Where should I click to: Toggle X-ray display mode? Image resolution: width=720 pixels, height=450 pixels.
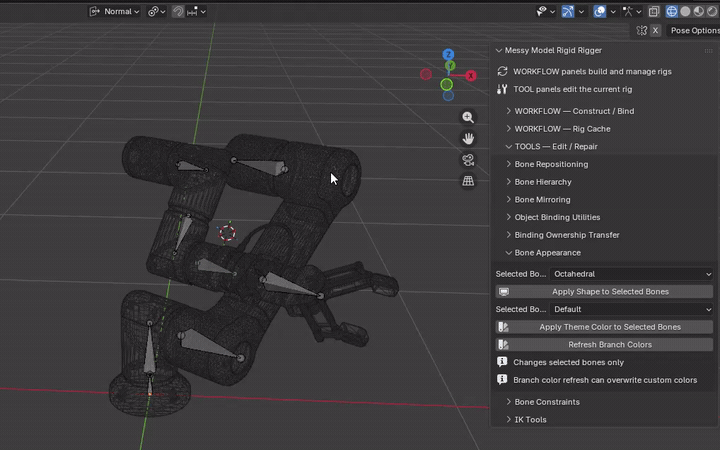click(654, 11)
